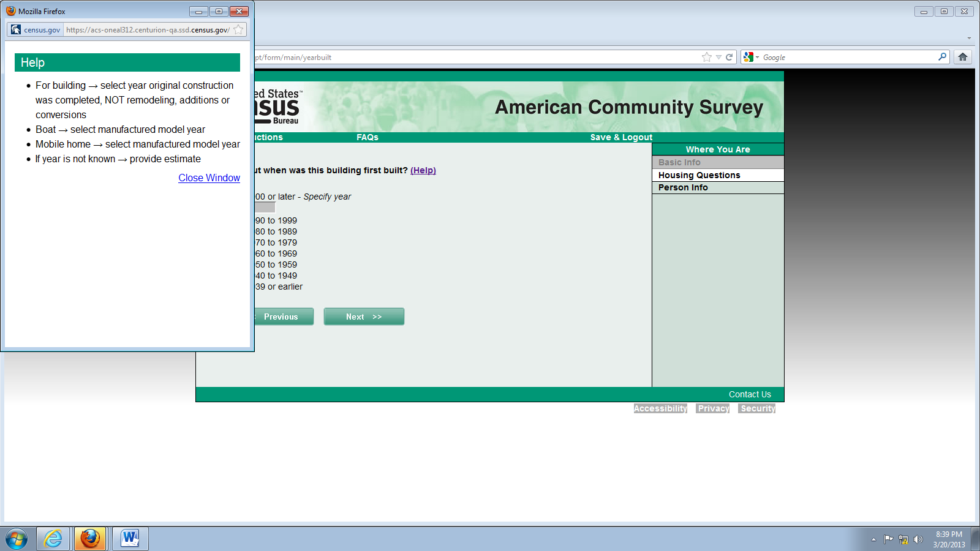
Task: Expand the URL bar history dropdown arrow
Action: [718, 57]
